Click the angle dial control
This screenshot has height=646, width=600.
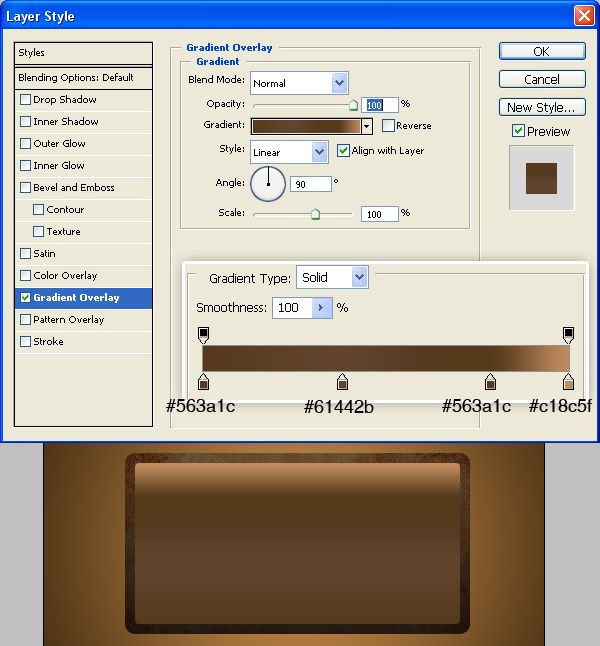268,184
